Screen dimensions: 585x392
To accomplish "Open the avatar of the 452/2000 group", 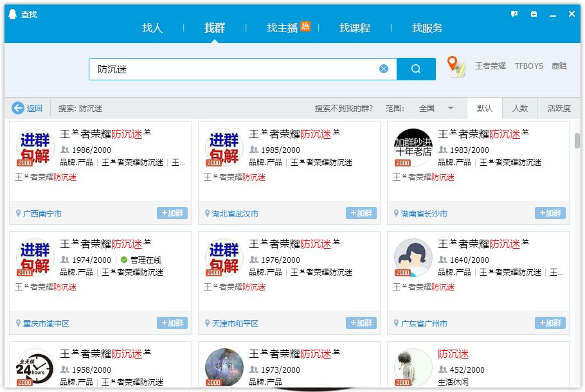I will [x=413, y=368].
